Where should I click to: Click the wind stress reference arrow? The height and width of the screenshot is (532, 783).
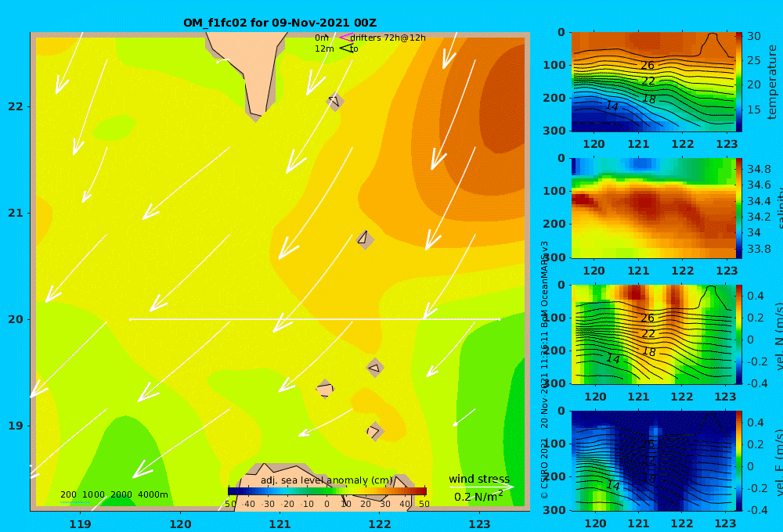click(x=482, y=487)
